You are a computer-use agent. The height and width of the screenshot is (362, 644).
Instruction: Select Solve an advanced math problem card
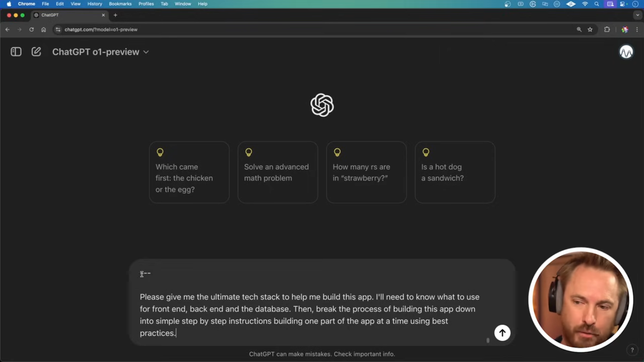click(x=278, y=172)
